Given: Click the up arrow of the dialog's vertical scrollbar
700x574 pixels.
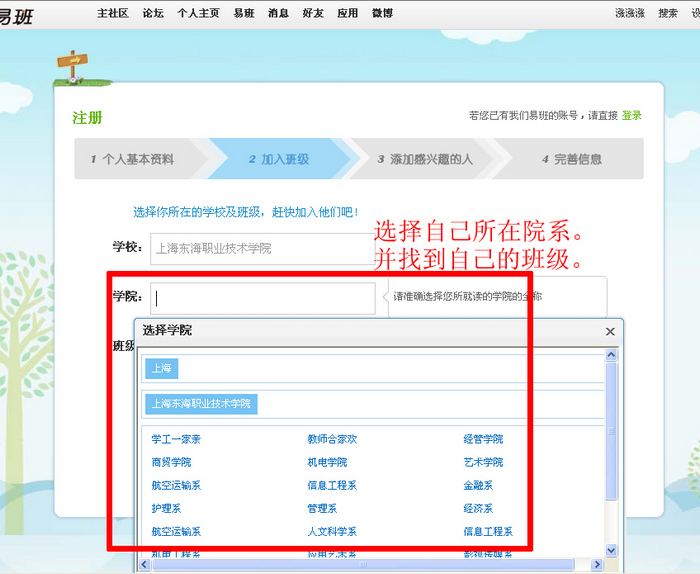Looking at the screenshot, I should pyautogui.click(x=611, y=355).
